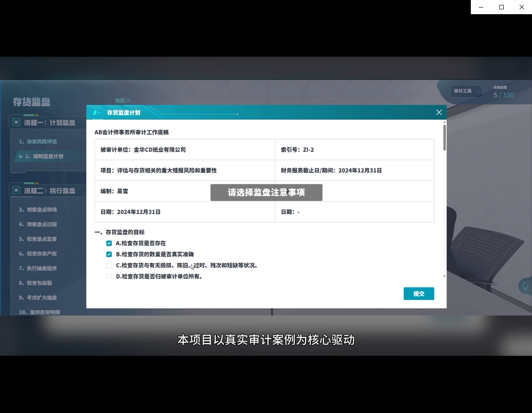
Task: Select step 6、检查存货产权
Action: (x=38, y=254)
